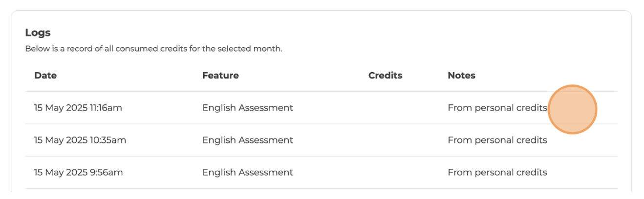
Task: Click the Date column header
Action: point(45,76)
